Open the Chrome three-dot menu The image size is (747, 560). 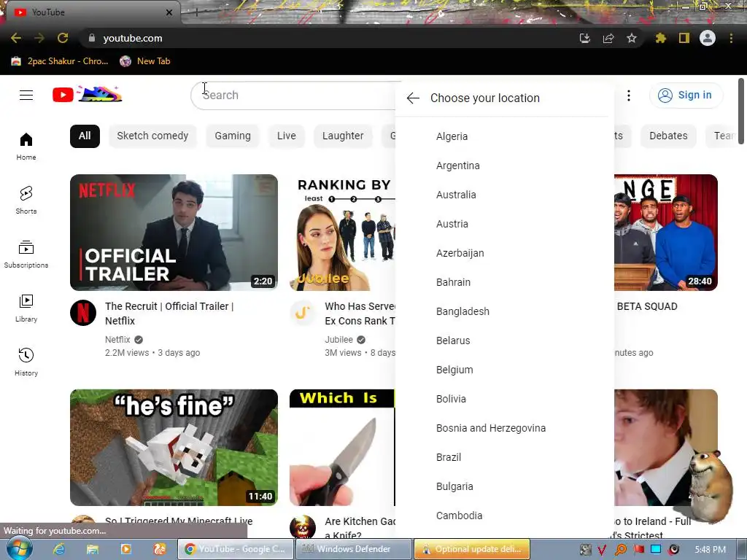click(731, 38)
